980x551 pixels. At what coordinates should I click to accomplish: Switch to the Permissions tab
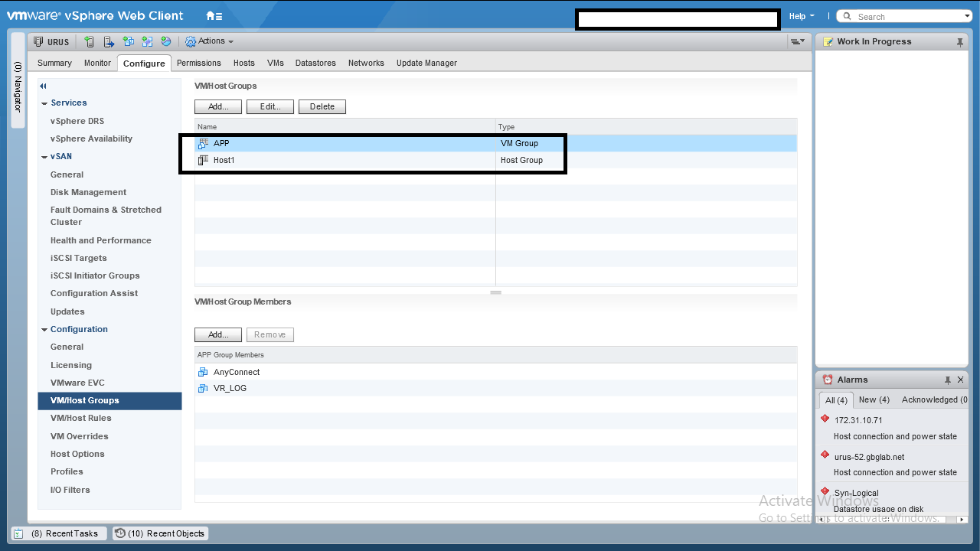point(198,63)
